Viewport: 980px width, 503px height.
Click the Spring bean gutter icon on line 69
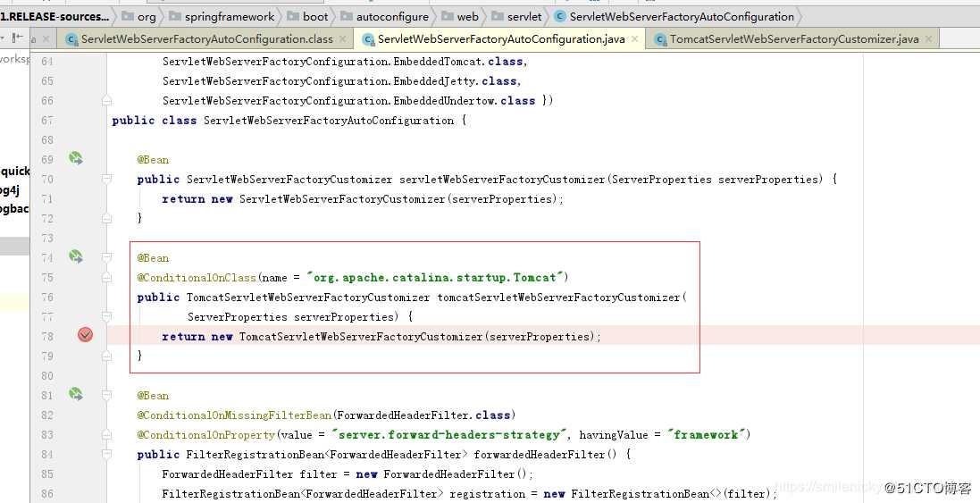[x=76, y=158]
